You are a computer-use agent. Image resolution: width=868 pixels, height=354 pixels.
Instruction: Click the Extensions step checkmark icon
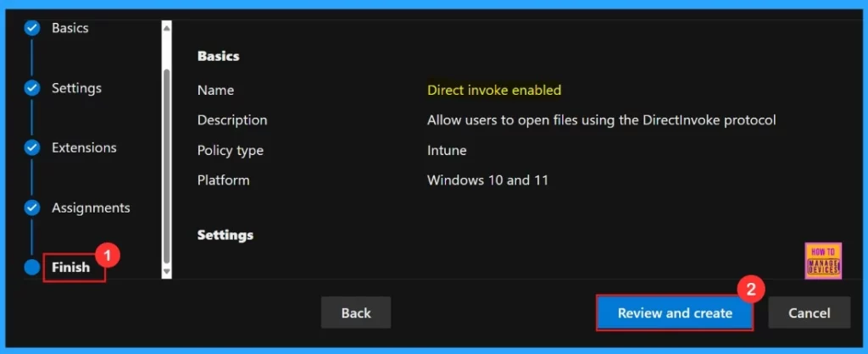click(x=32, y=147)
